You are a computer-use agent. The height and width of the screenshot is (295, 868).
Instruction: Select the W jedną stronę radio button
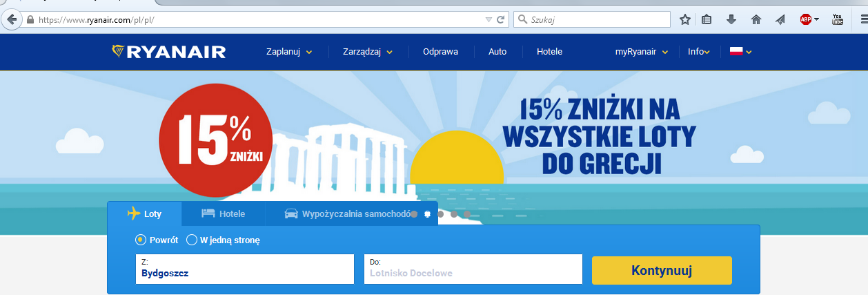click(192, 240)
